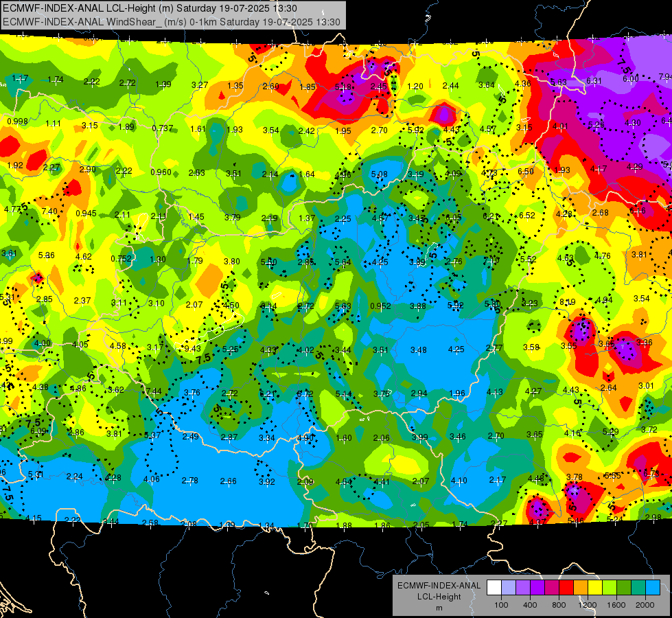
Task: Click the wind shear value 9.43
Action: [193, 349]
